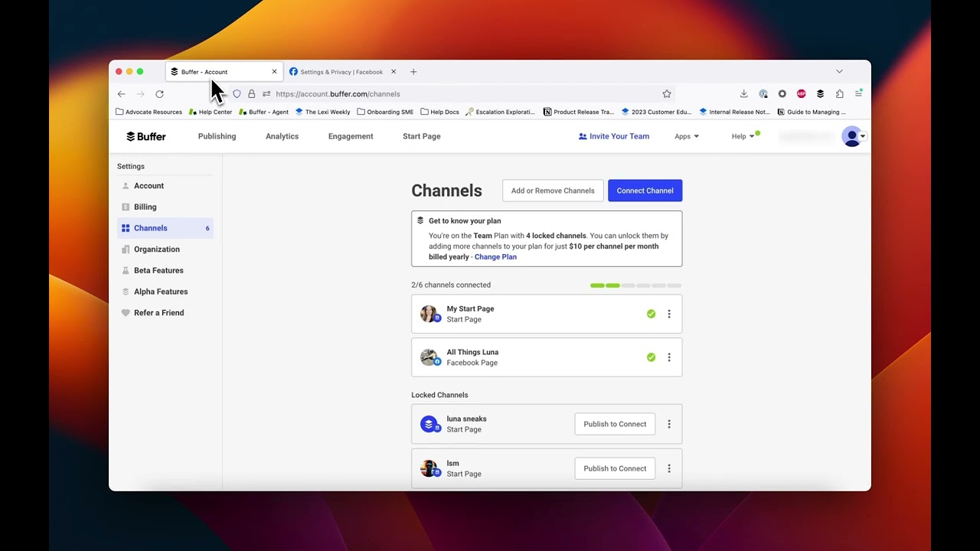Click the green checkmark on My Start Page

(651, 314)
